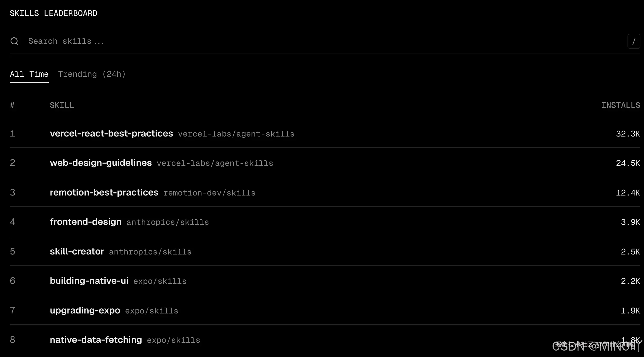Open the vercel-react-best-practices skill
Image resolution: width=644 pixels, height=357 pixels.
[x=111, y=133]
